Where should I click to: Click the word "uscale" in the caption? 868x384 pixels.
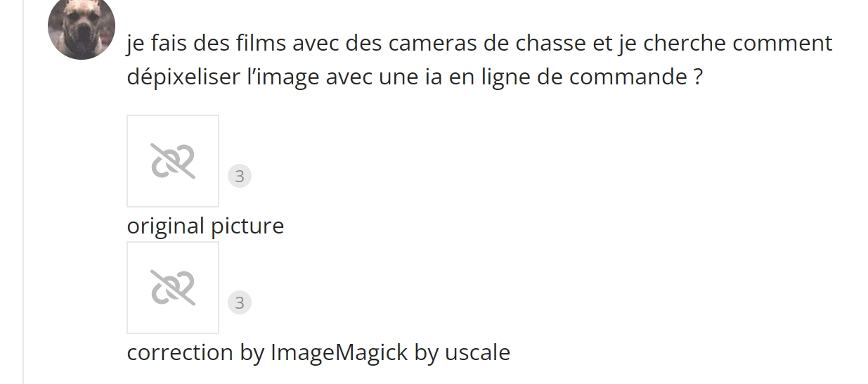(477, 352)
